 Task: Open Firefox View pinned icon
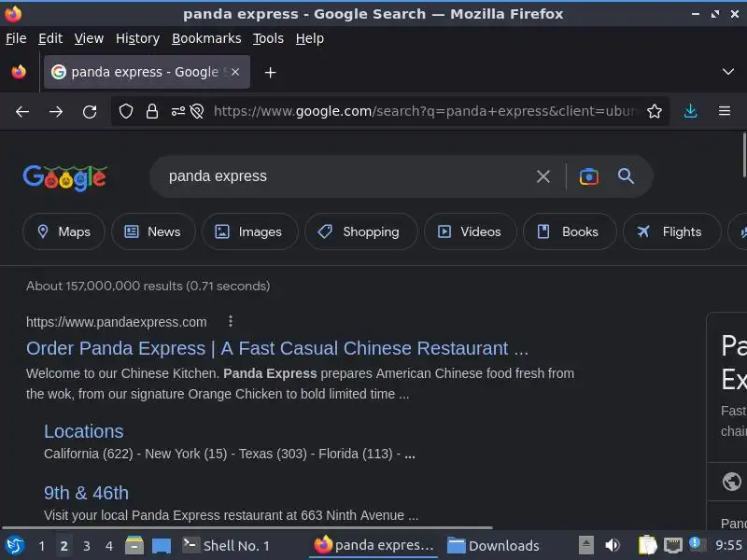[19, 72]
